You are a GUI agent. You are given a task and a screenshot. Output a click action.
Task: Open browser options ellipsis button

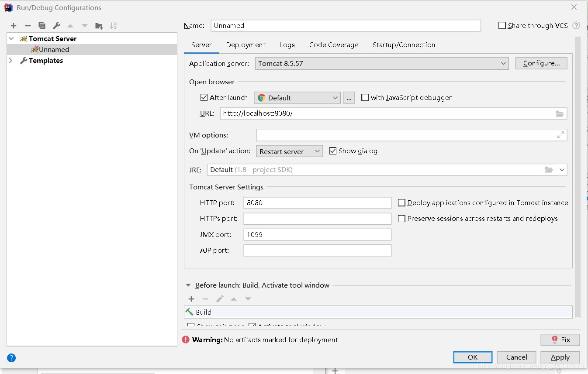tap(349, 98)
